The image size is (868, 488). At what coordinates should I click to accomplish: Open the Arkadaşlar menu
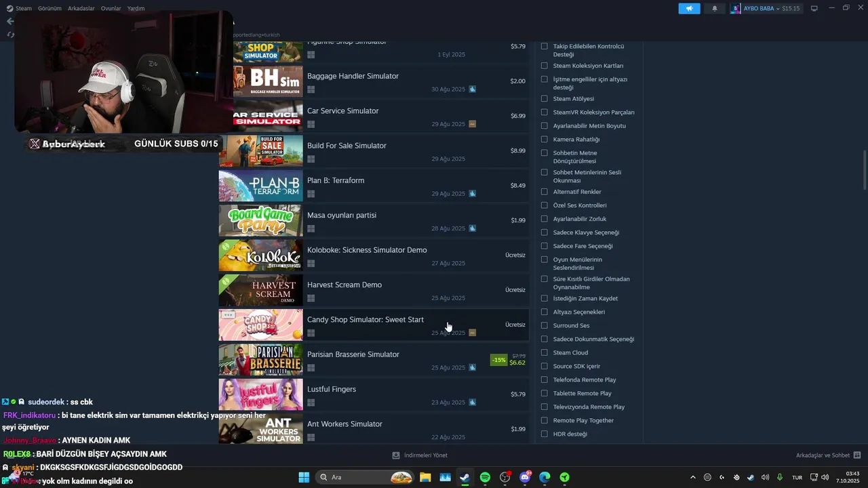[x=81, y=8]
